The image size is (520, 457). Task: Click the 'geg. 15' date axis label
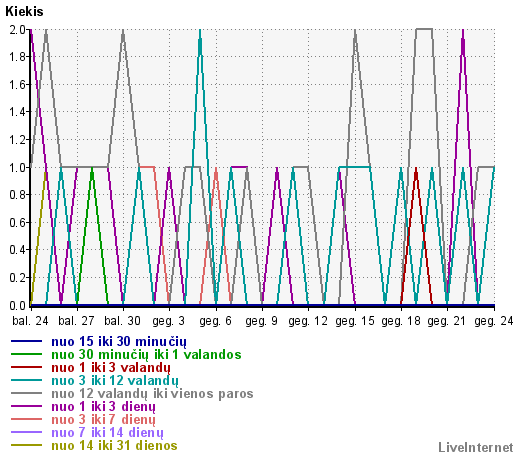[355, 321]
